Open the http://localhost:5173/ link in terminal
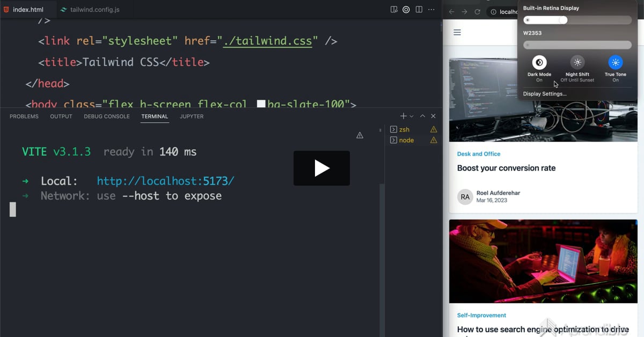This screenshot has height=337, width=644. 165,181
